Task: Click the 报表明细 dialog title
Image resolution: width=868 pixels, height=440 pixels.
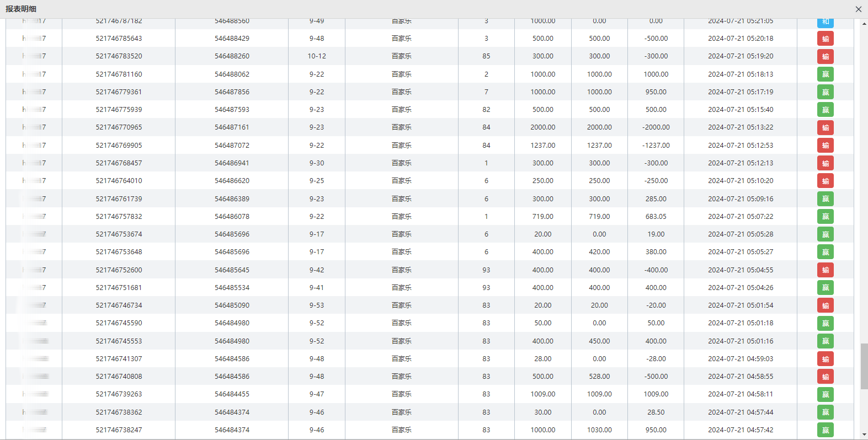Action: 21,9
